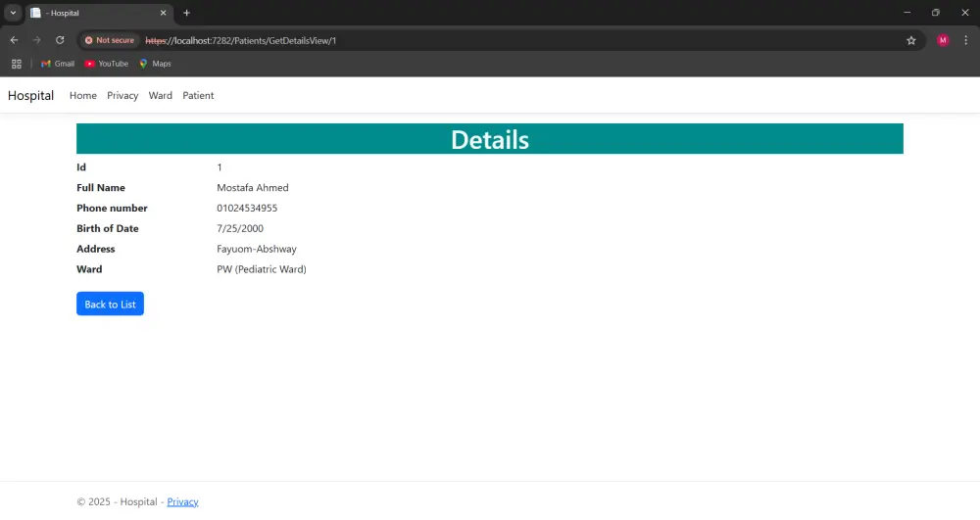Open Chrome three-dot menu
Image resolution: width=980 pixels, height=520 pixels.
[x=965, y=40]
